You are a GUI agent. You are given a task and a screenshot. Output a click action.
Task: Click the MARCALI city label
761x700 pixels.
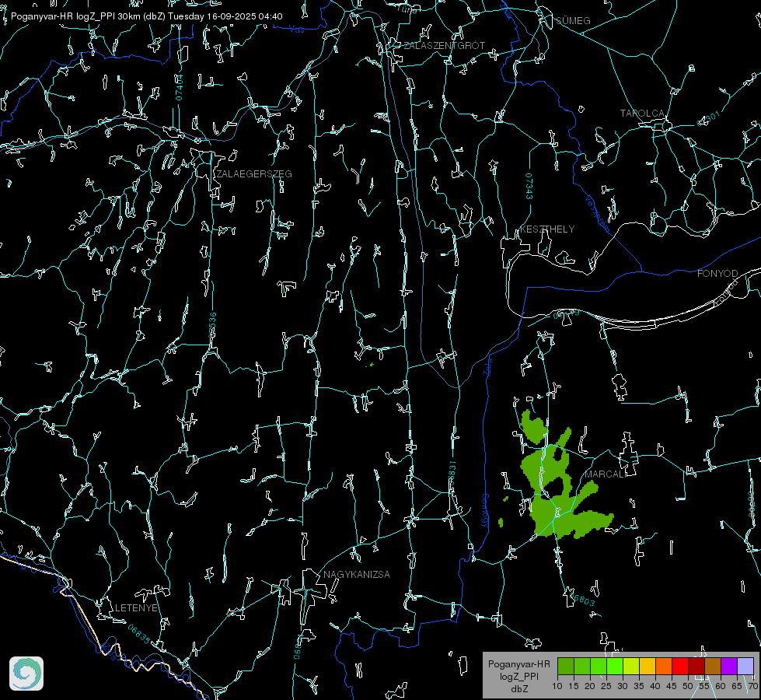(606, 474)
